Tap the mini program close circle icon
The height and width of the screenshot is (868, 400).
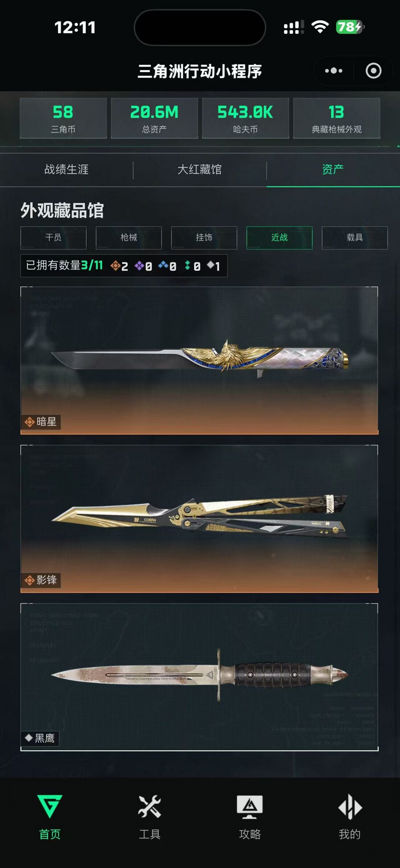pos(373,70)
